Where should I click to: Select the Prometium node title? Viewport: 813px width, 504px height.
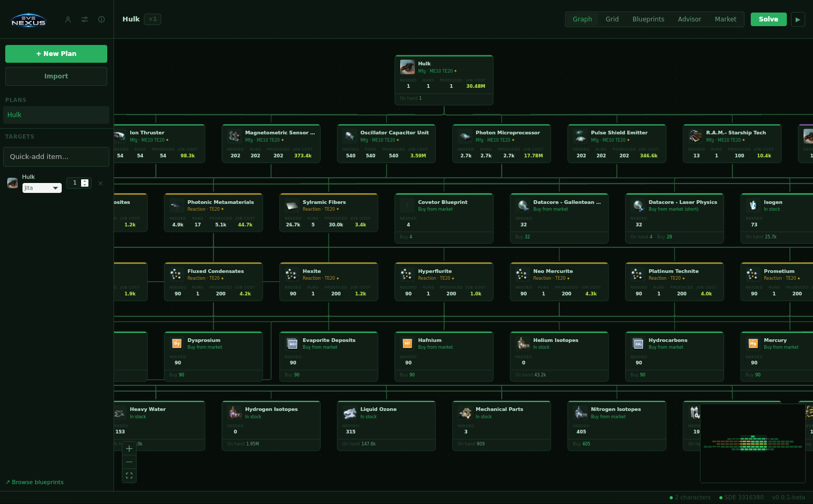pos(779,271)
